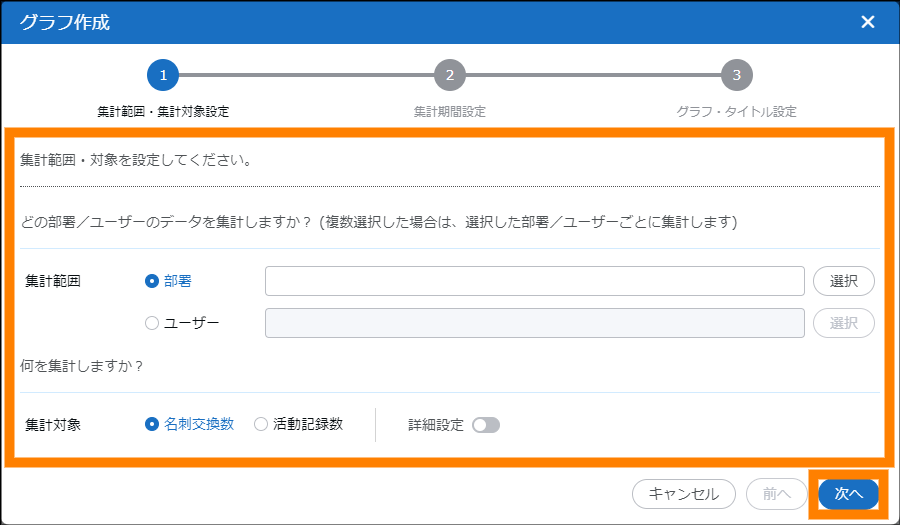
Task: Click the greyed-out ユーザー input field
Action: click(x=534, y=323)
